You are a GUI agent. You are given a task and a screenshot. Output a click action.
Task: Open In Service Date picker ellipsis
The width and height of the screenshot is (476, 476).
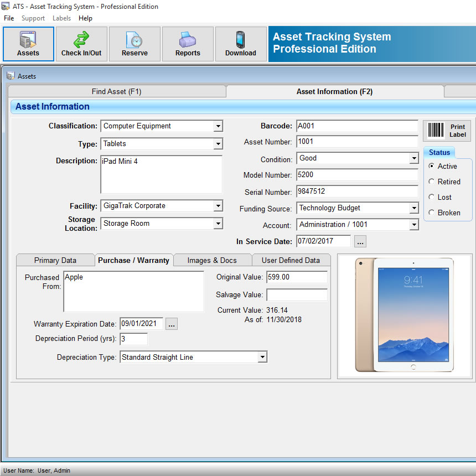[360, 242]
